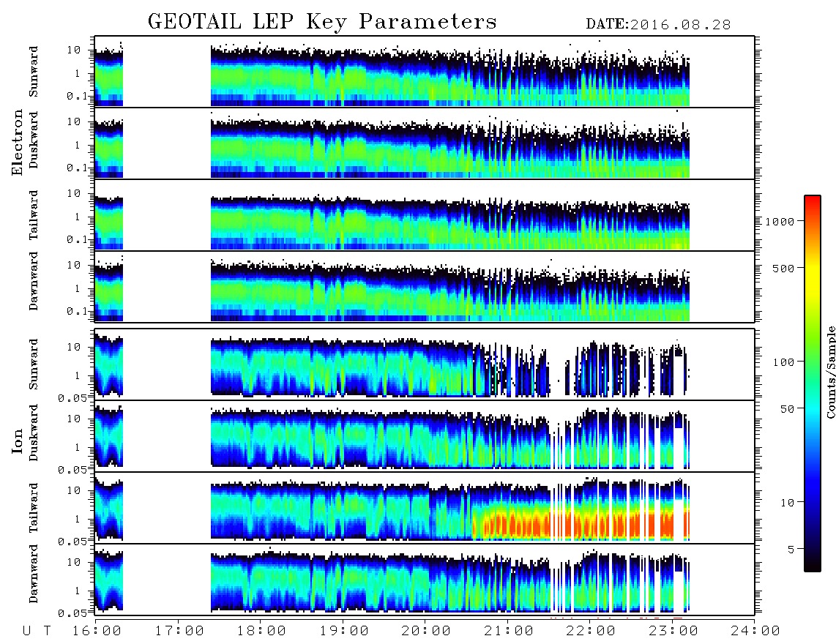The height and width of the screenshot is (644, 836).
Task: Select Electron "Sunward" panel label
Action: tap(34, 72)
